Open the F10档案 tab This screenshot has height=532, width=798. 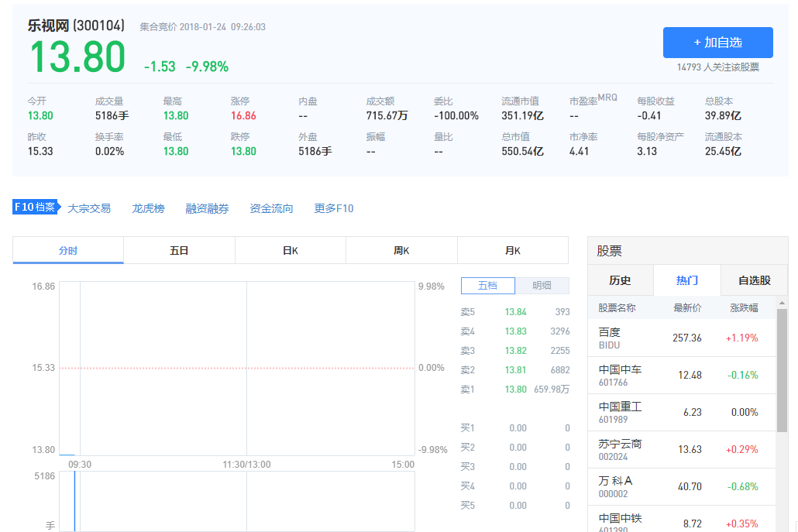[36, 207]
